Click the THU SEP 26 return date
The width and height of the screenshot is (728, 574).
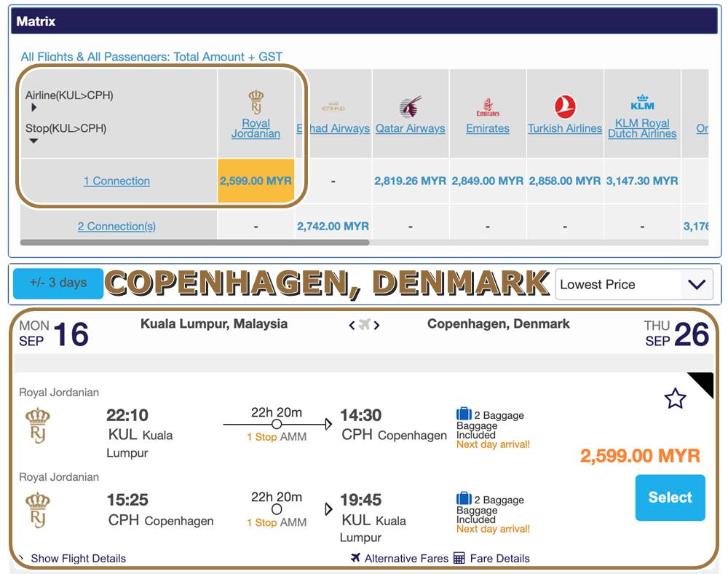(676, 334)
